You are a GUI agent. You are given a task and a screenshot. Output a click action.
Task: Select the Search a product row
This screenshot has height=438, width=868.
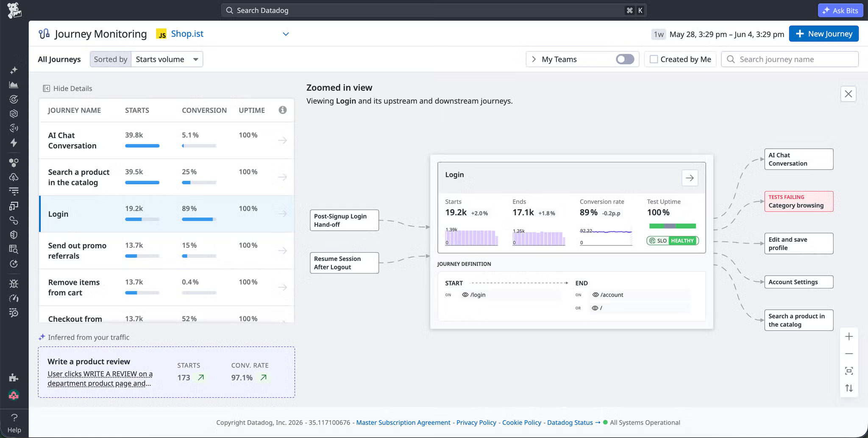167,177
